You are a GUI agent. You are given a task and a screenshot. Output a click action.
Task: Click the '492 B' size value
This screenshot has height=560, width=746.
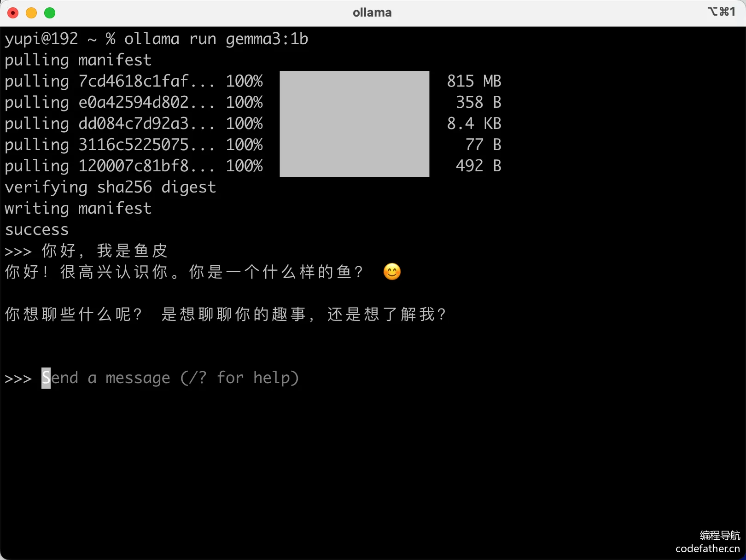click(x=478, y=166)
